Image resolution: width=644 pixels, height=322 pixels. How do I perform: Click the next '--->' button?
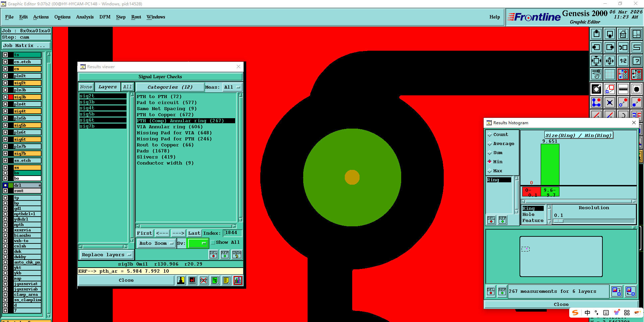click(178, 233)
